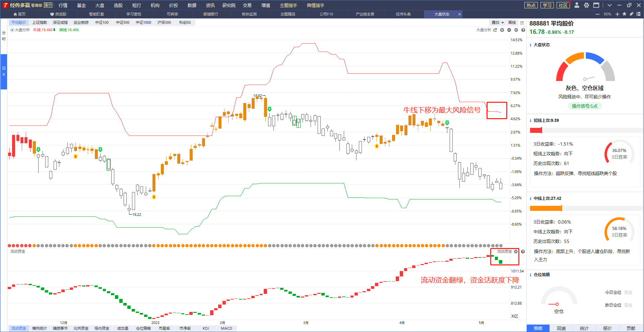Viewport: 644px width, 332px height.
Task: Toggle the side panel layout icon
Action: [x=638, y=14]
